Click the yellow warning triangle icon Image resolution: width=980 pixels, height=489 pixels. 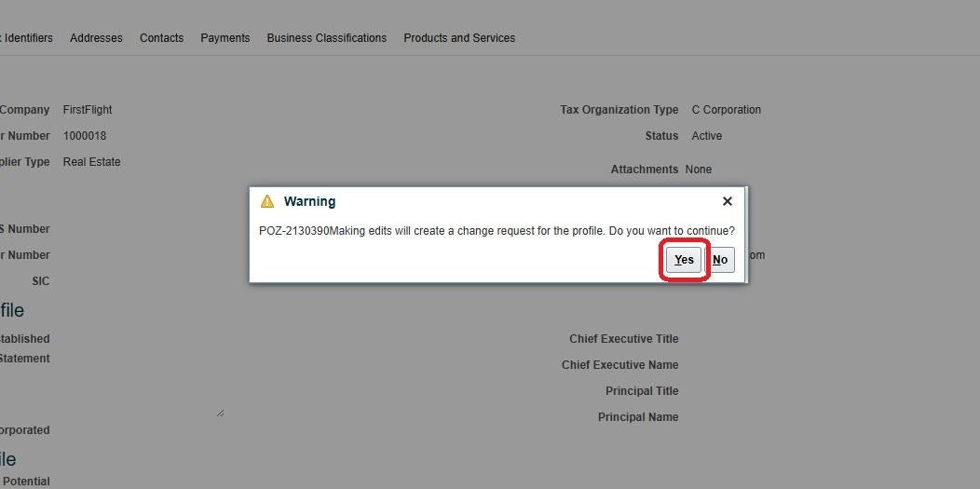pos(267,201)
